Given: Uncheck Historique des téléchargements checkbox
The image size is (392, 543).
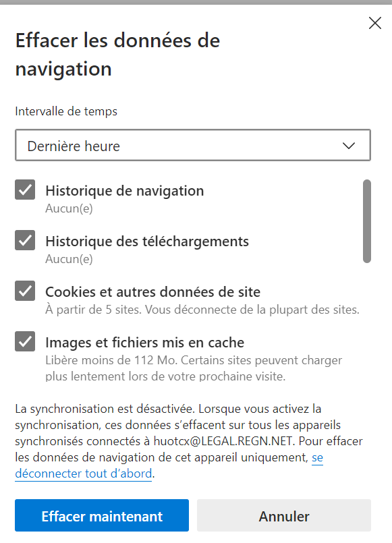Looking at the screenshot, I should 25,240.
